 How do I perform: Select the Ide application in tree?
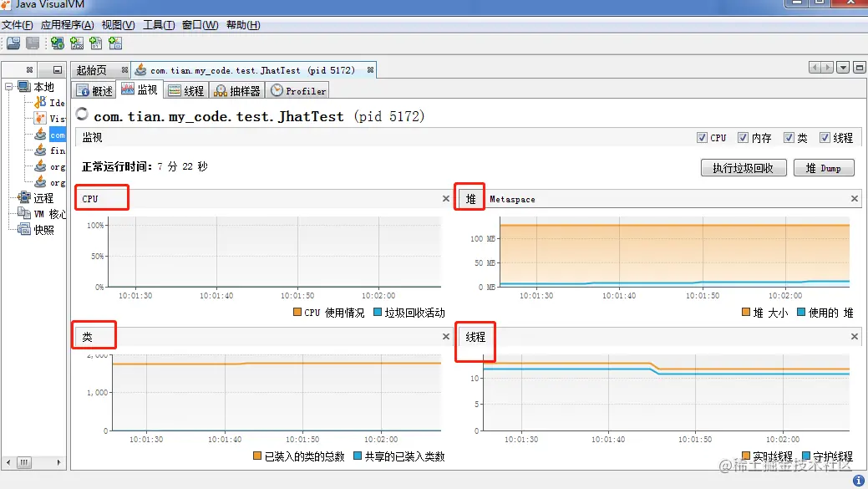(x=50, y=103)
